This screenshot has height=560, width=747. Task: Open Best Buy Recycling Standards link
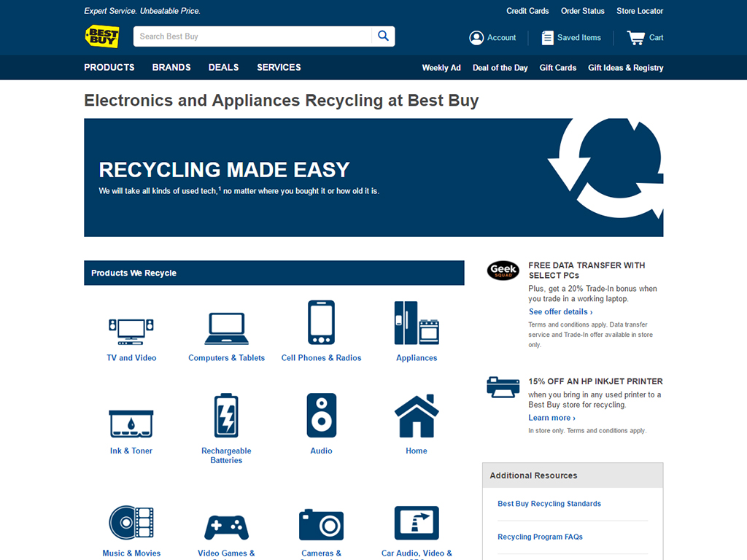click(549, 504)
